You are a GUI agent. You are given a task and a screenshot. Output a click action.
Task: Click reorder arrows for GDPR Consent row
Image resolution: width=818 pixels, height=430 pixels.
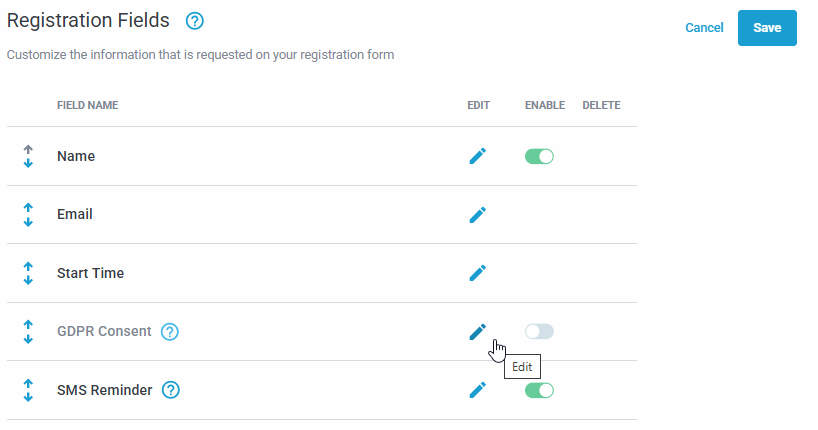pyautogui.click(x=28, y=331)
